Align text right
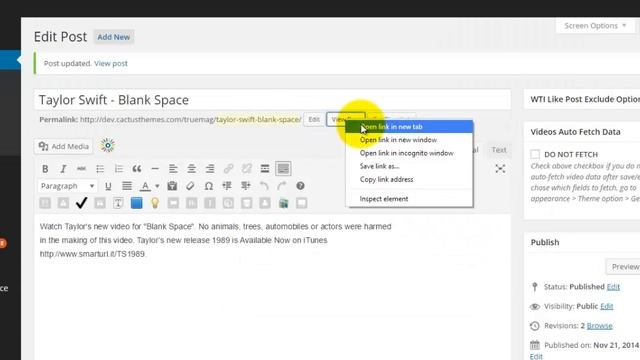This screenshot has width=640, height=360. (210, 169)
